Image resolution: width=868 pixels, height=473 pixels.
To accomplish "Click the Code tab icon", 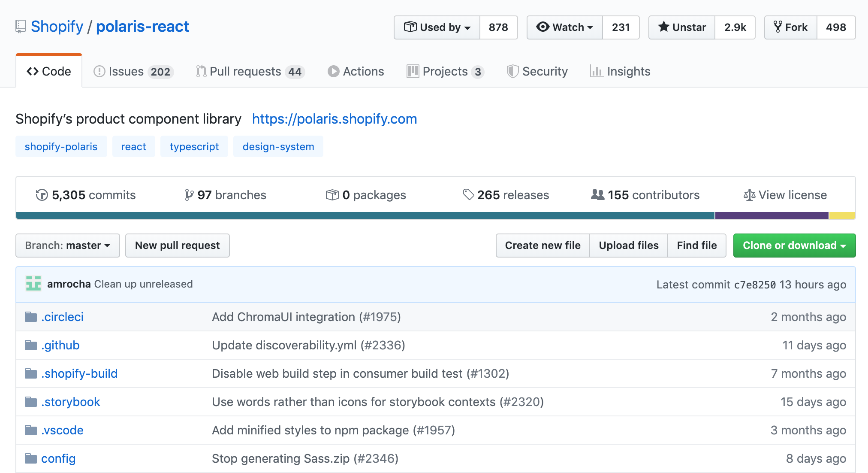I will pyautogui.click(x=33, y=71).
